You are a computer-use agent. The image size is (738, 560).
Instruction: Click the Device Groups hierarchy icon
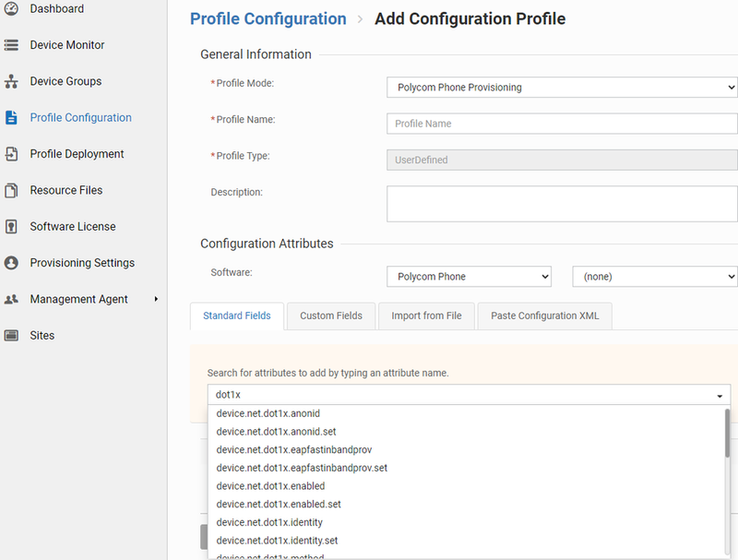tap(11, 81)
